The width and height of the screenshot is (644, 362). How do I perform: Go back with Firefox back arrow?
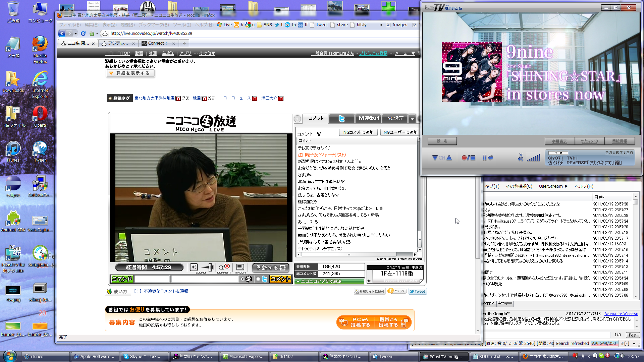62,34
